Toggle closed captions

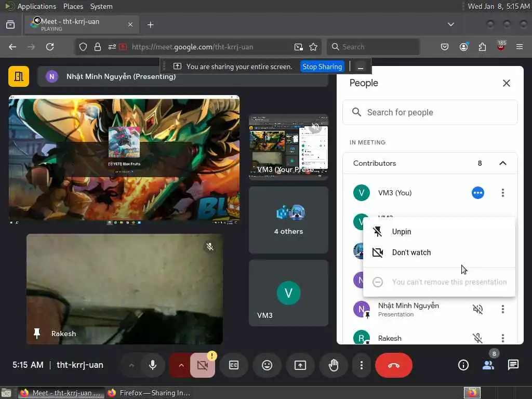[234, 365]
